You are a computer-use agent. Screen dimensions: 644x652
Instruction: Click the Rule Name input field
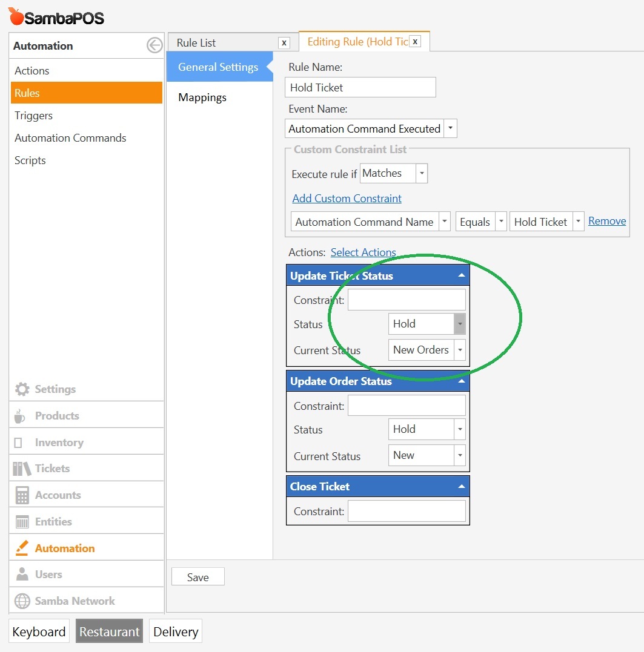[x=360, y=87]
